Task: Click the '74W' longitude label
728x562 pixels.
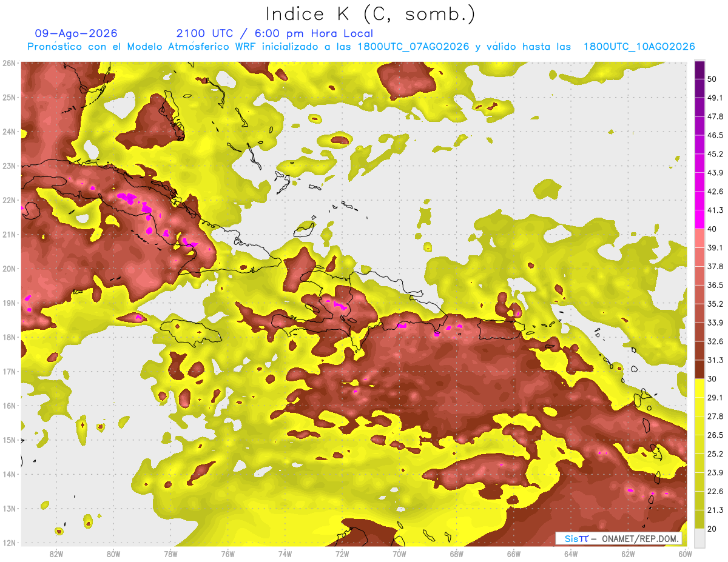Action: [x=285, y=554]
